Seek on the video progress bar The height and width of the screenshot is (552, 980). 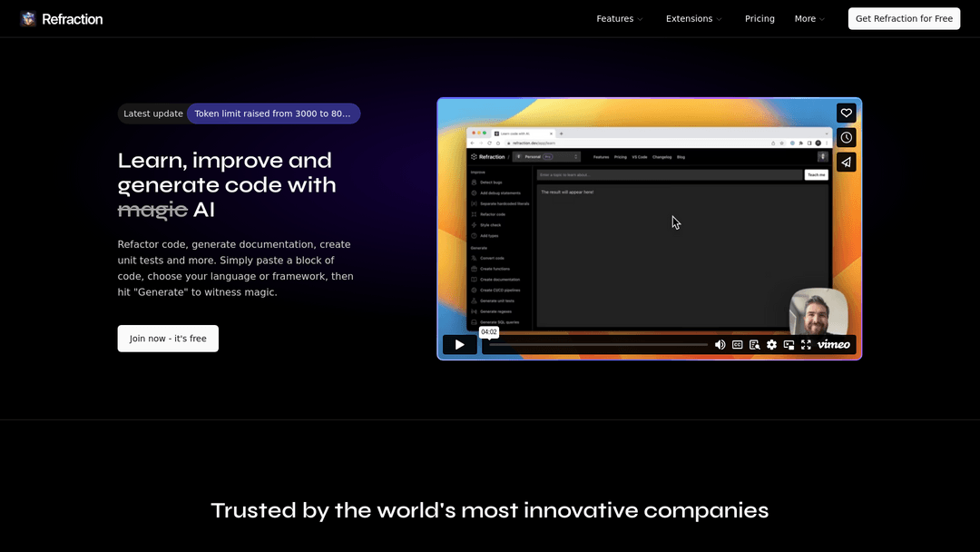coord(598,344)
